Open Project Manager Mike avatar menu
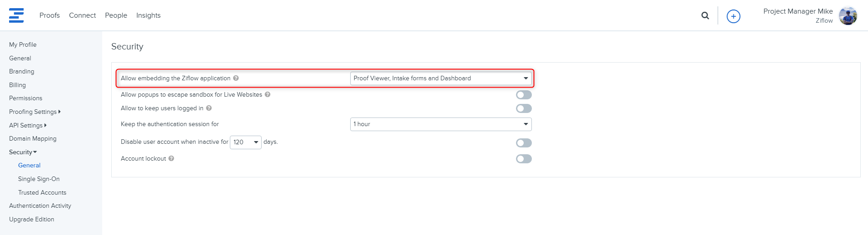The image size is (868, 235). pyautogui.click(x=848, y=16)
